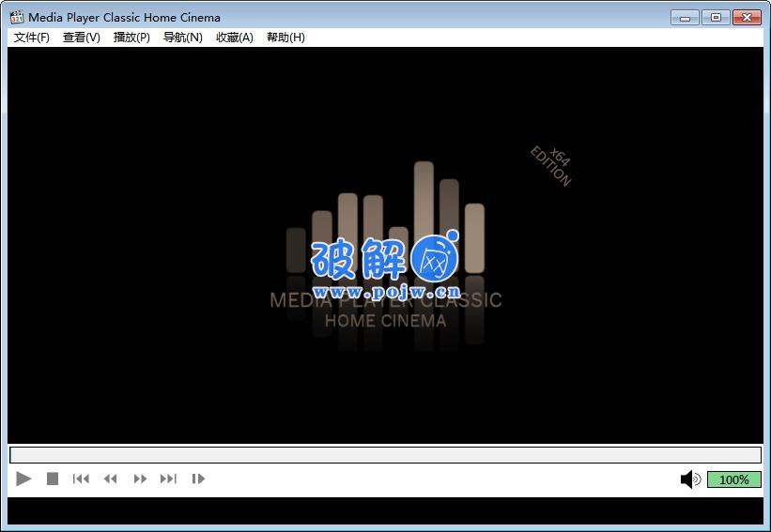Increase playback speed with fast-forward icon
The image size is (771, 532).
tap(140, 479)
